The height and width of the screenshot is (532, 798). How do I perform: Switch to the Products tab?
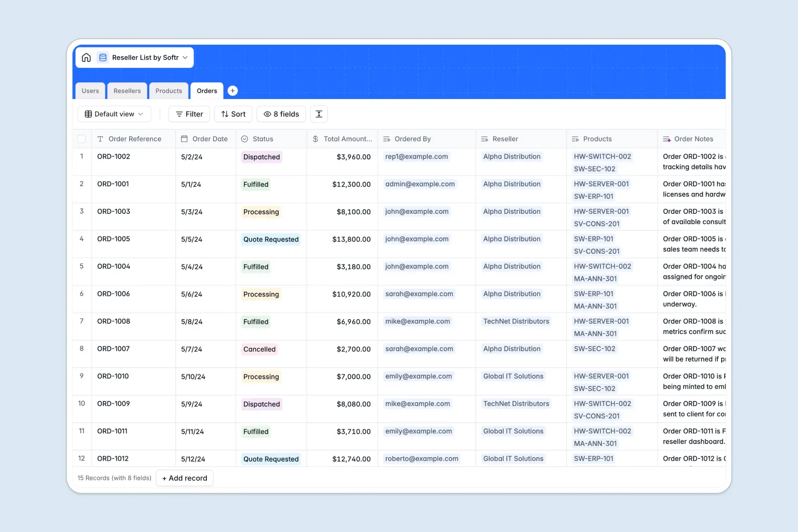(x=168, y=91)
